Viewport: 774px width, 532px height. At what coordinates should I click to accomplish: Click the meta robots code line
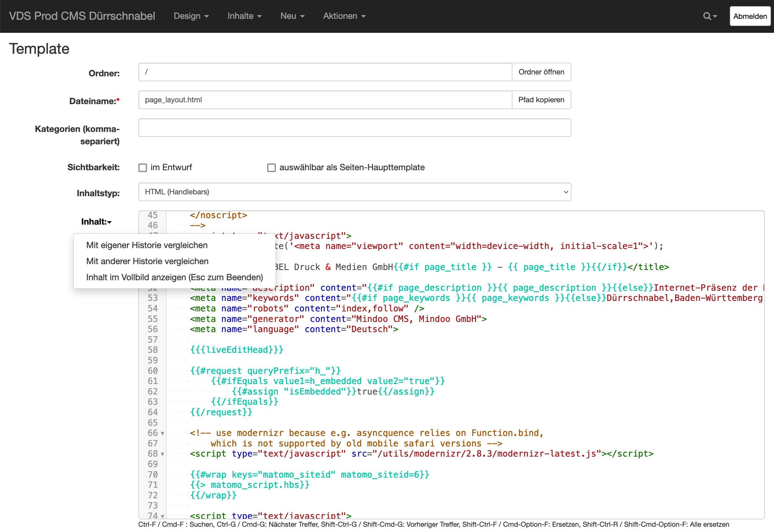click(x=307, y=309)
